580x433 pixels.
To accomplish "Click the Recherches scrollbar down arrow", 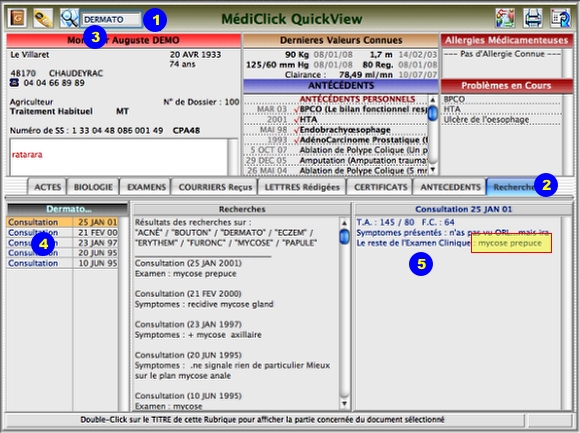I will click(344, 404).
